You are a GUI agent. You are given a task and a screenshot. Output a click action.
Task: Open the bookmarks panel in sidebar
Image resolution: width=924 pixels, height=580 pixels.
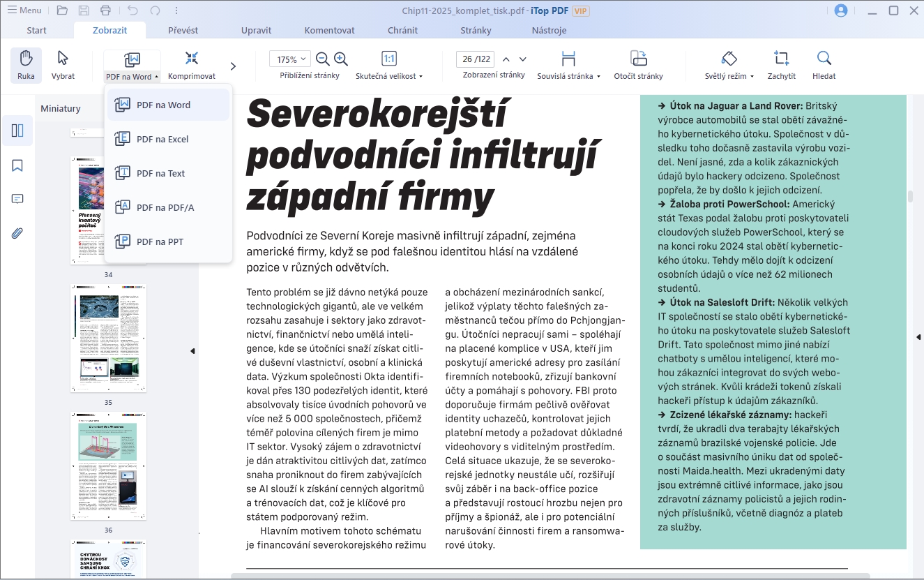pos(17,165)
